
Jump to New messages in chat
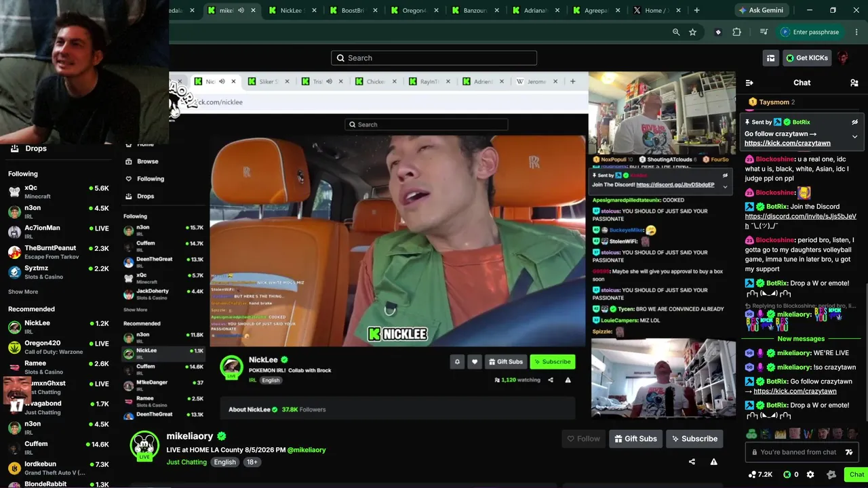coord(801,339)
